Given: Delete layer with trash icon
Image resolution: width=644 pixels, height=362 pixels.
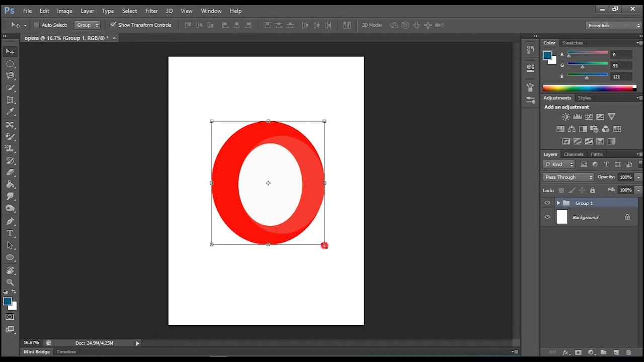Looking at the screenshot, I should [x=629, y=352].
